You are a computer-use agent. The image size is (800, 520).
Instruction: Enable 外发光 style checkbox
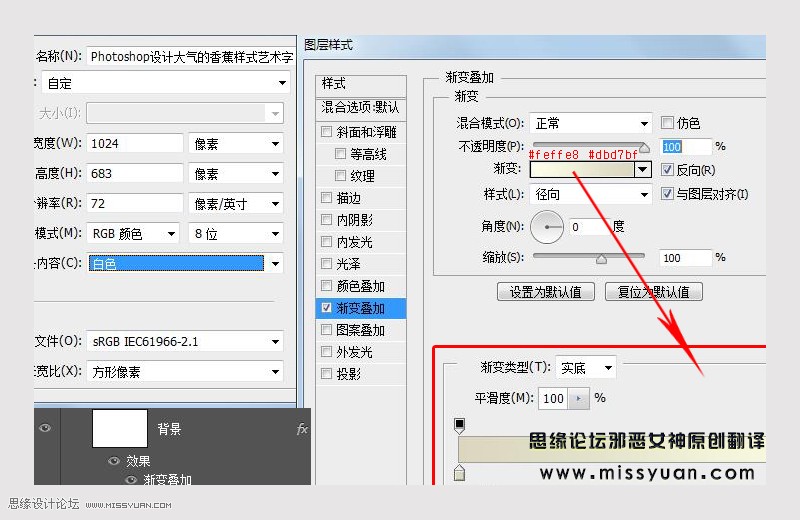pyautogui.click(x=327, y=352)
